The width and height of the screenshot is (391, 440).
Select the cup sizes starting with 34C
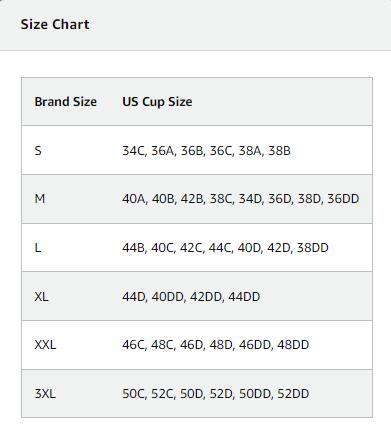point(206,151)
